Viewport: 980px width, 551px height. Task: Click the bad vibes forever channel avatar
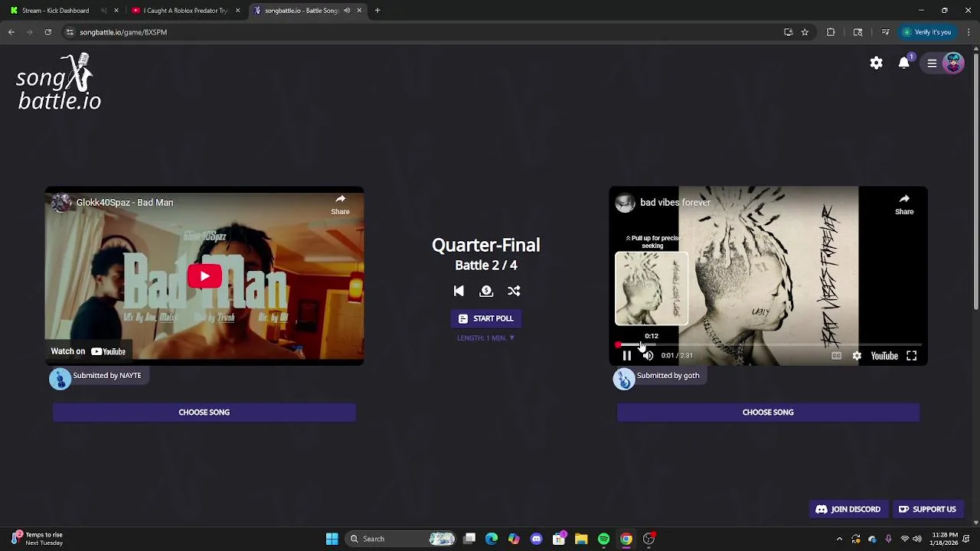(626, 203)
